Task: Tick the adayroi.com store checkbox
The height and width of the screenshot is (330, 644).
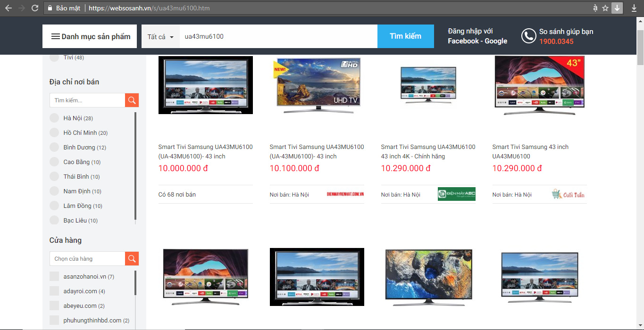Action: (x=55, y=291)
